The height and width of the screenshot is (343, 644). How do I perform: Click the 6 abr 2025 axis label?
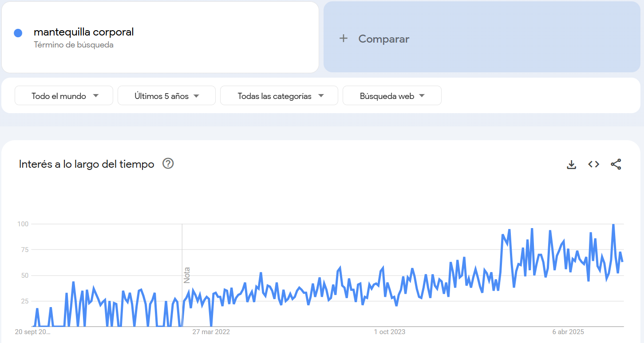[568, 332]
